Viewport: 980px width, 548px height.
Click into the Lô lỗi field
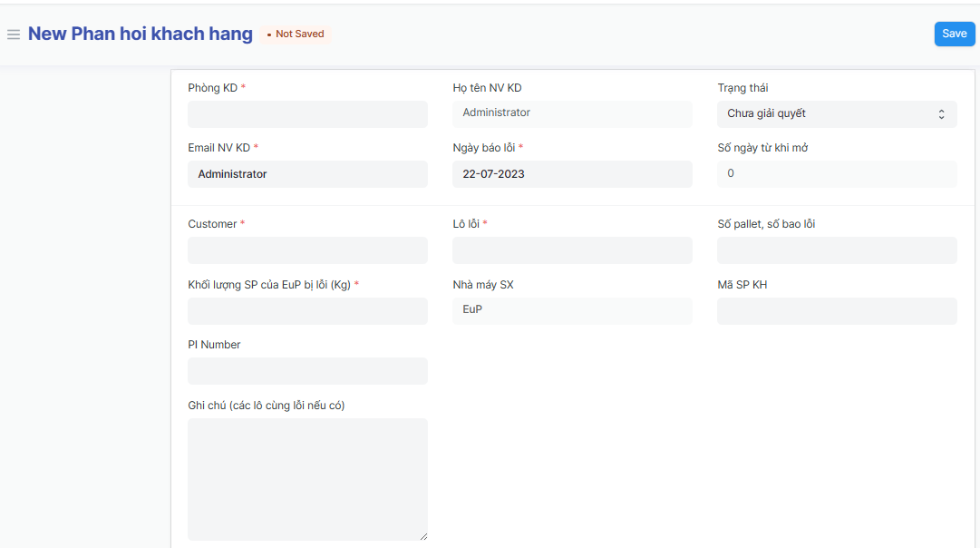572,250
